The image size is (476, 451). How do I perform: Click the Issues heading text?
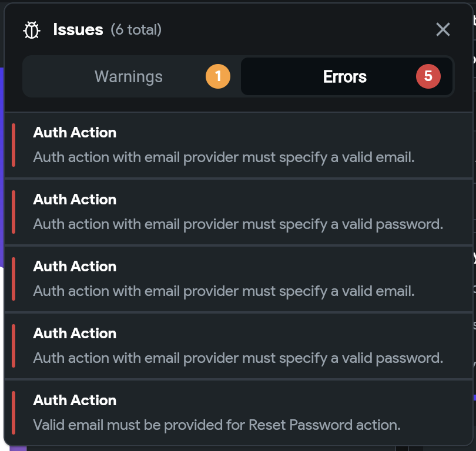point(78,30)
